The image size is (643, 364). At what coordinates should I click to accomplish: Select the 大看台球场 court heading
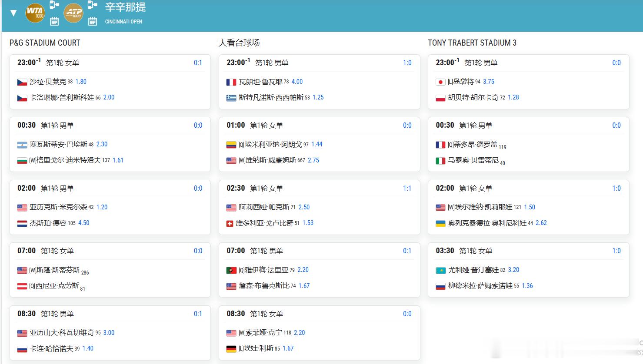click(239, 43)
